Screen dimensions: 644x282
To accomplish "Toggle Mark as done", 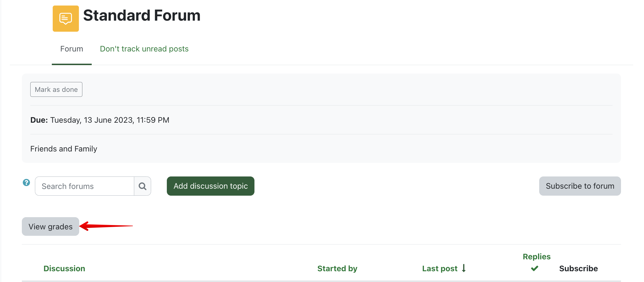I will [x=56, y=90].
